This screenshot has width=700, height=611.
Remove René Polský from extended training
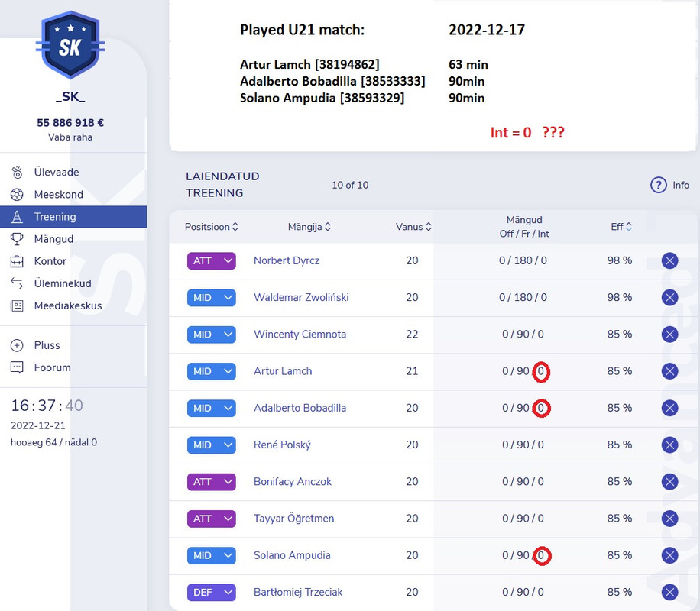point(669,445)
